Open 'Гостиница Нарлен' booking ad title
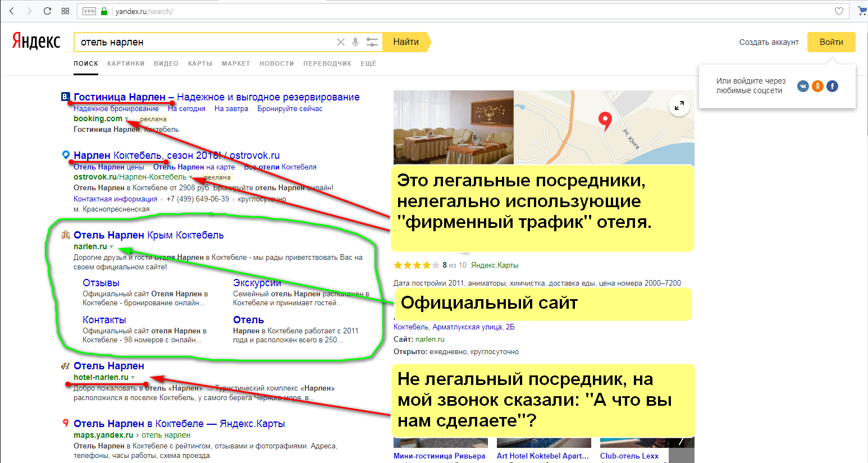The width and height of the screenshot is (868, 463). 217,97
